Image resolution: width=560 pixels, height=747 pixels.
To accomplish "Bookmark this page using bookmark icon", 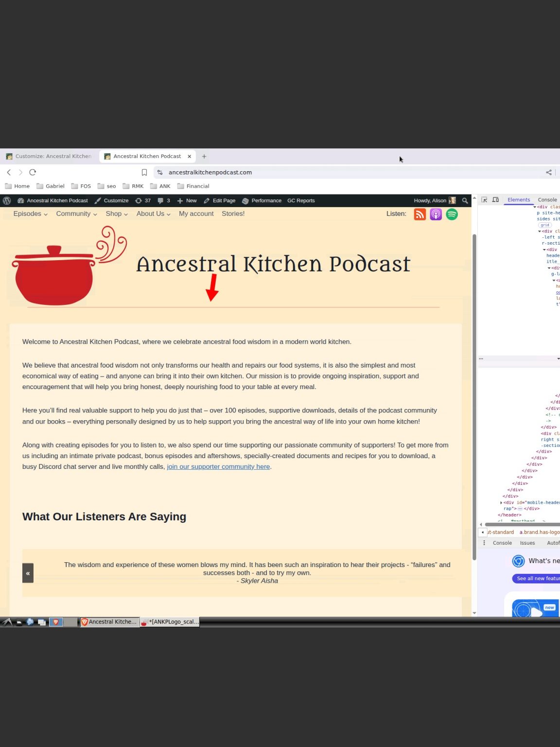I will (144, 172).
